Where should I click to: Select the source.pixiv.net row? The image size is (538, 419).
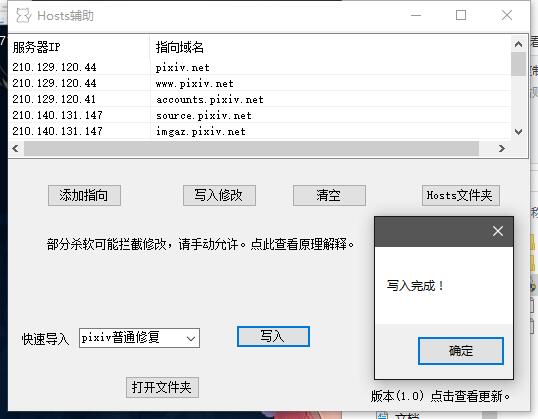[x=260, y=115]
